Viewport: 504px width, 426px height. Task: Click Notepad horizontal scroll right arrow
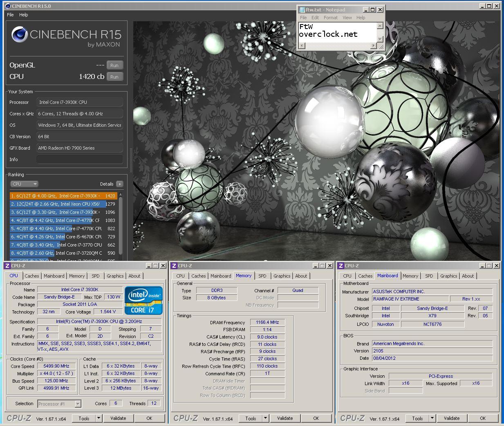click(373, 46)
